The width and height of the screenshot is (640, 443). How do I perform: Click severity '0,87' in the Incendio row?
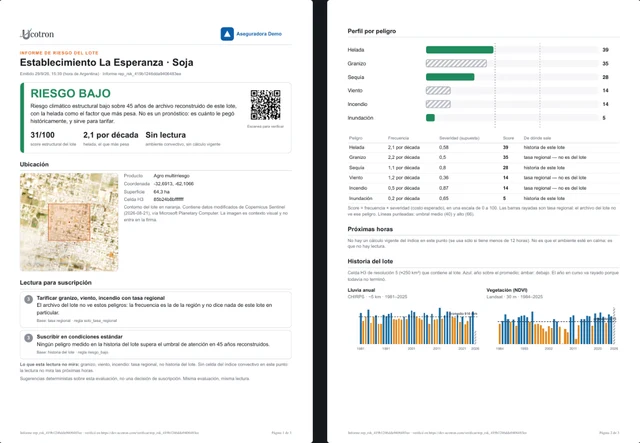(444, 188)
